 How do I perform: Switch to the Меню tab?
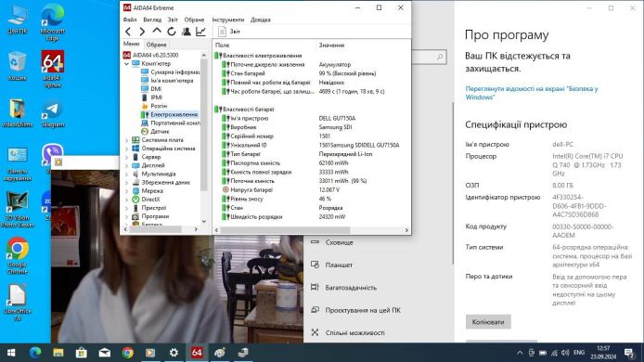click(x=132, y=44)
